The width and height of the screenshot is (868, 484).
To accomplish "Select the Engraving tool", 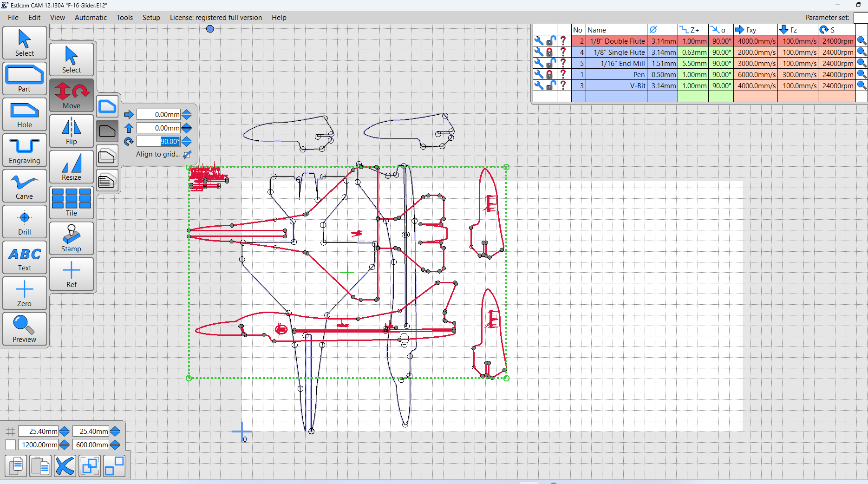I will [25, 150].
